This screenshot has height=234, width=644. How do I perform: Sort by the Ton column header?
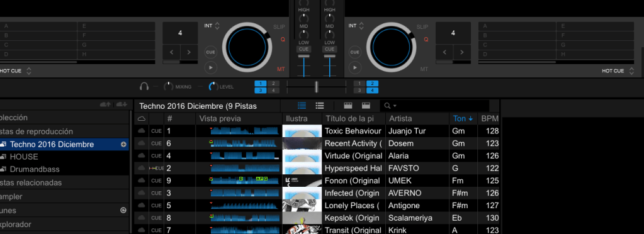[x=463, y=119]
